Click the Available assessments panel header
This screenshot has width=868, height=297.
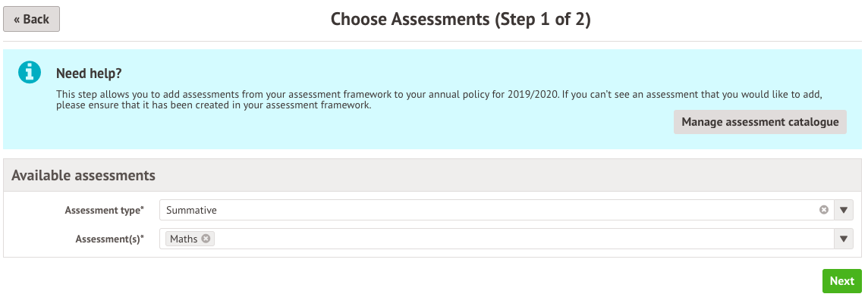tap(432, 175)
